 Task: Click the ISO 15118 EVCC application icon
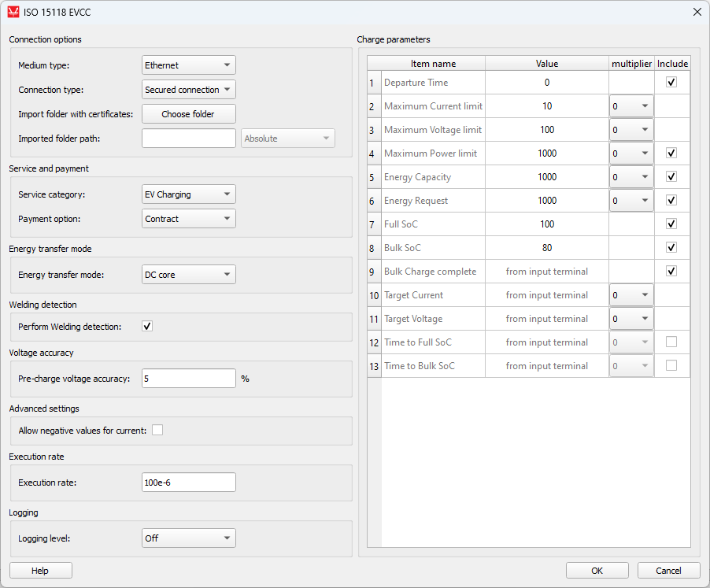tap(13, 12)
